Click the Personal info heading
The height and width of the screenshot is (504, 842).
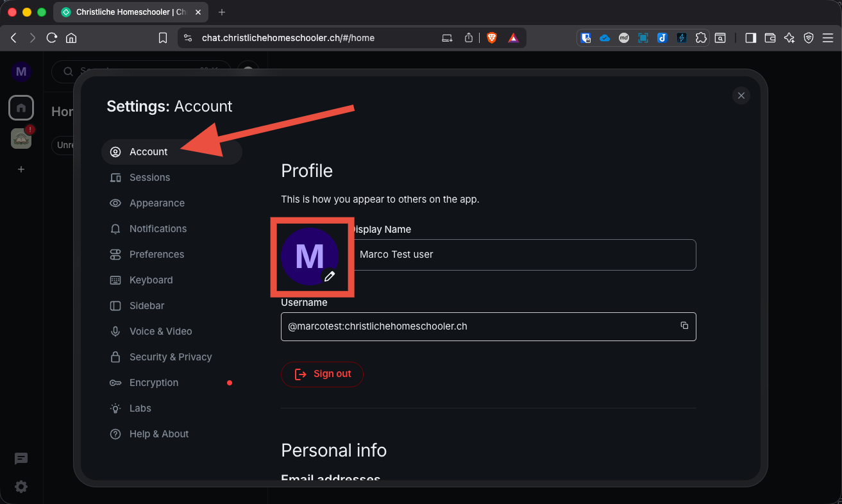tap(334, 450)
